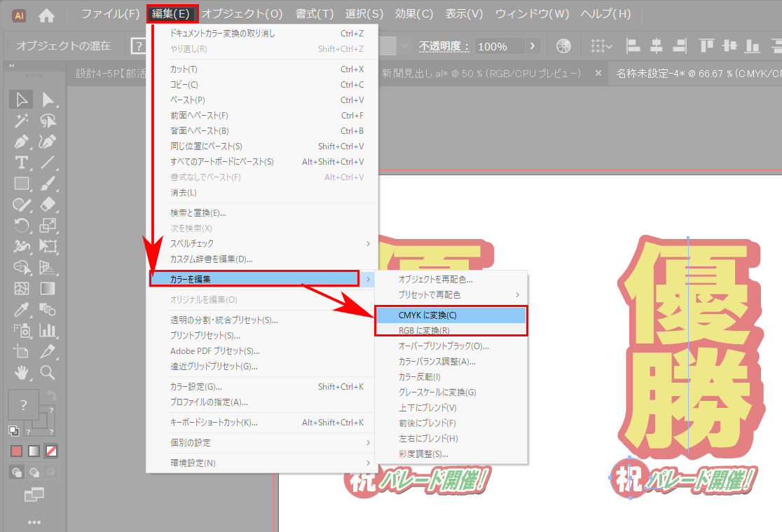Viewport: 782px width, 532px height.
Task: Select the Pen tool
Action: [22, 142]
